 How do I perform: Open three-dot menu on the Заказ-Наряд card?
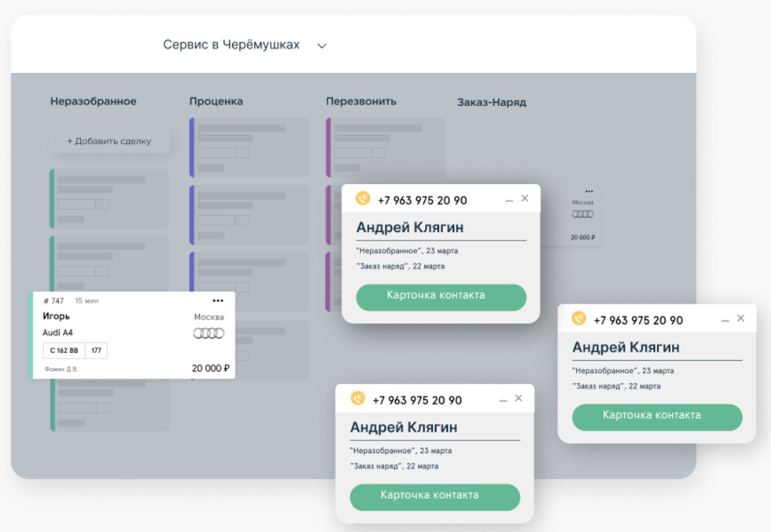589,192
